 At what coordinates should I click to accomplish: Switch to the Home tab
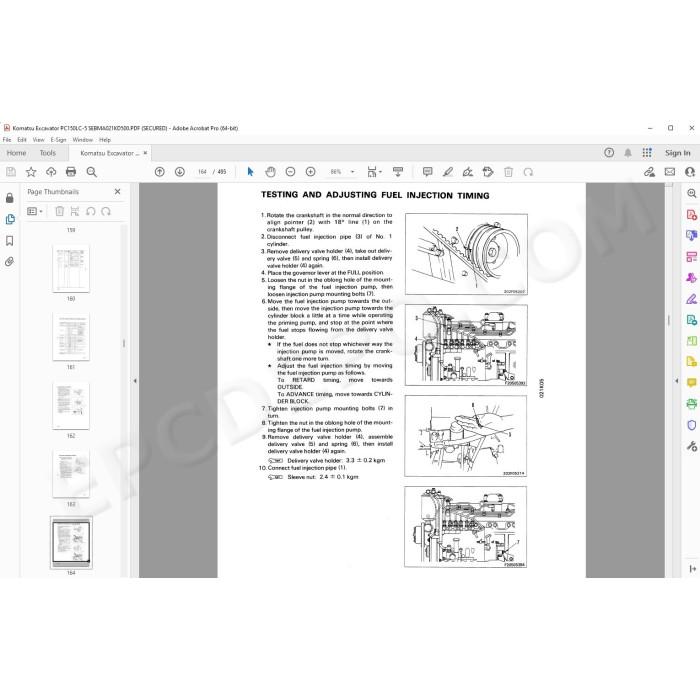pos(17,153)
